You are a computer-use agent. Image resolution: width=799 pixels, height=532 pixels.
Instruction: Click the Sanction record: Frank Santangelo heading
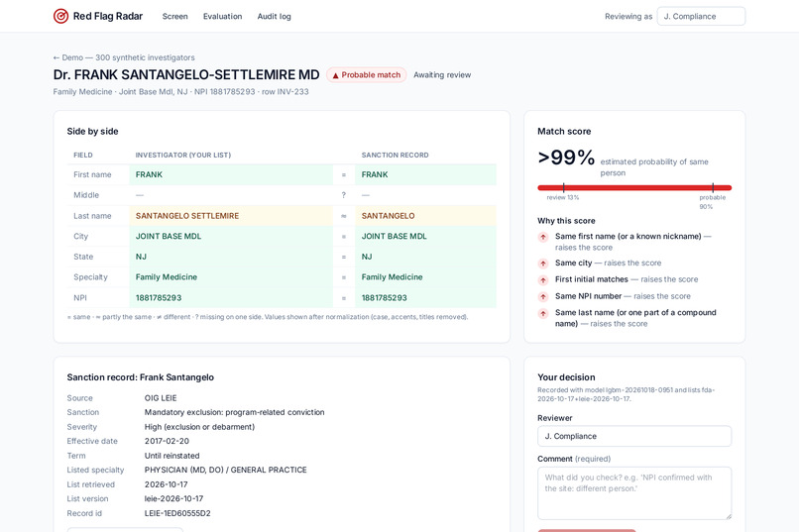(x=140, y=377)
